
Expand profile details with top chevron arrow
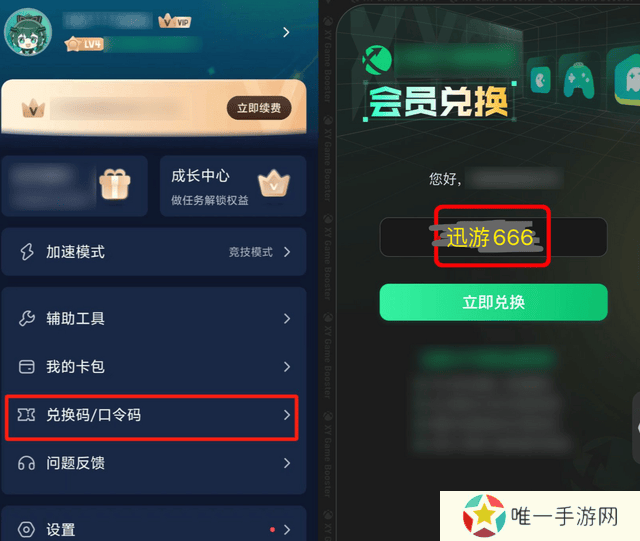(x=287, y=32)
